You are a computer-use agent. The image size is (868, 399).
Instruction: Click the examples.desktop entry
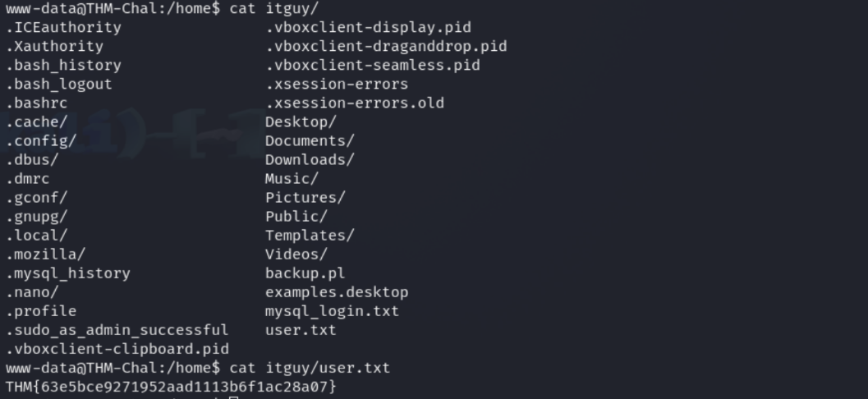click(x=336, y=292)
